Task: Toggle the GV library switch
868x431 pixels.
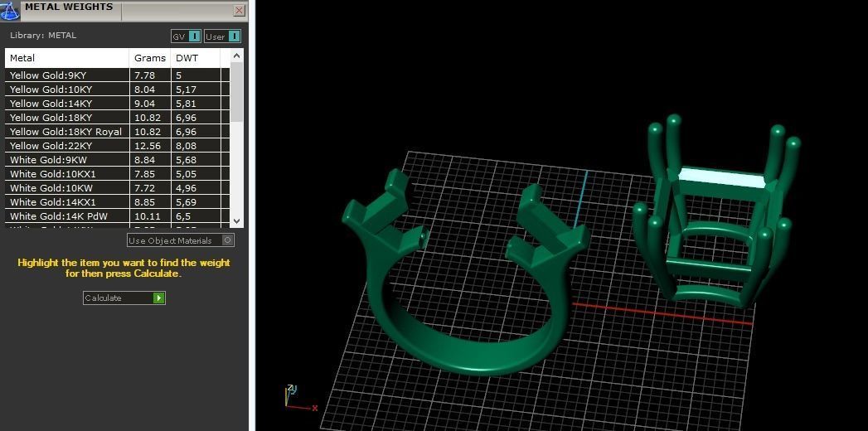Action: pos(186,36)
